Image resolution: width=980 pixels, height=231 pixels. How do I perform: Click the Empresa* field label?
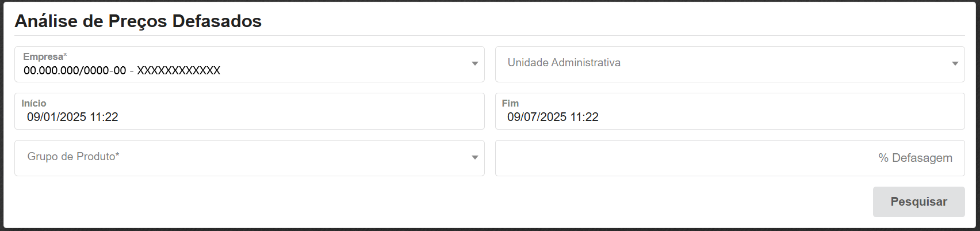click(45, 56)
